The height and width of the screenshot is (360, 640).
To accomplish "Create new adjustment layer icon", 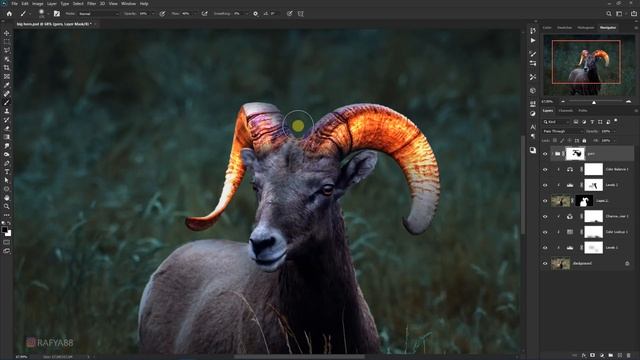I will pyautogui.click(x=602, y=356).
